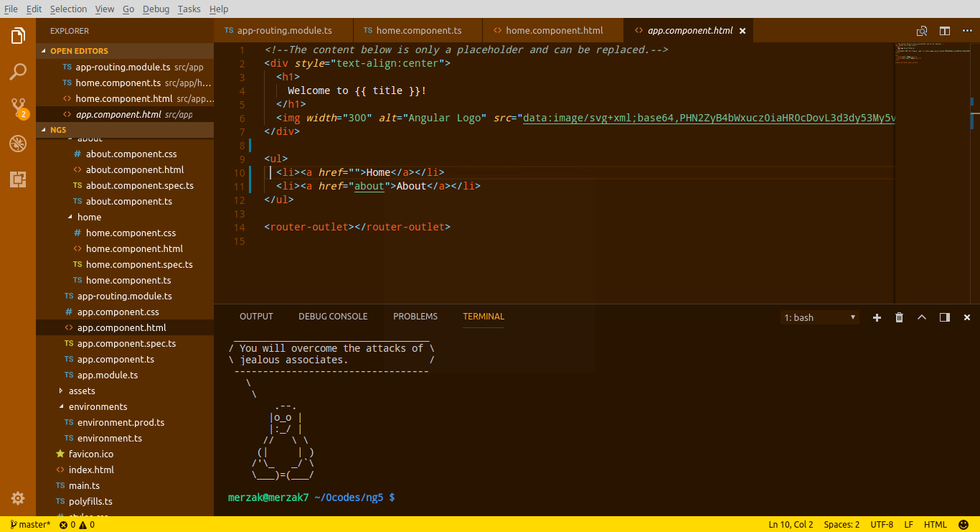Open environment.prod.ts in file tree
Screen dimensions: 980x532
(x=121, y=422)
